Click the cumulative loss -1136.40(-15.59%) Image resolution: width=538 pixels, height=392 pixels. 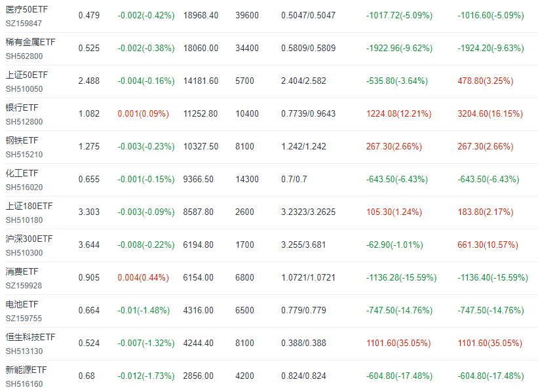click(x=493, y=277)
